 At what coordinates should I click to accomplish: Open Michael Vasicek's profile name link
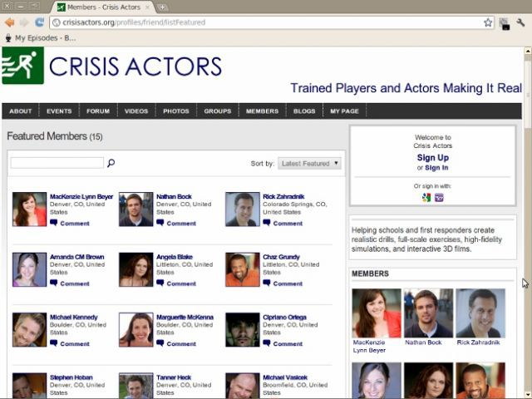pyautogui.click(x=285, y=377)
